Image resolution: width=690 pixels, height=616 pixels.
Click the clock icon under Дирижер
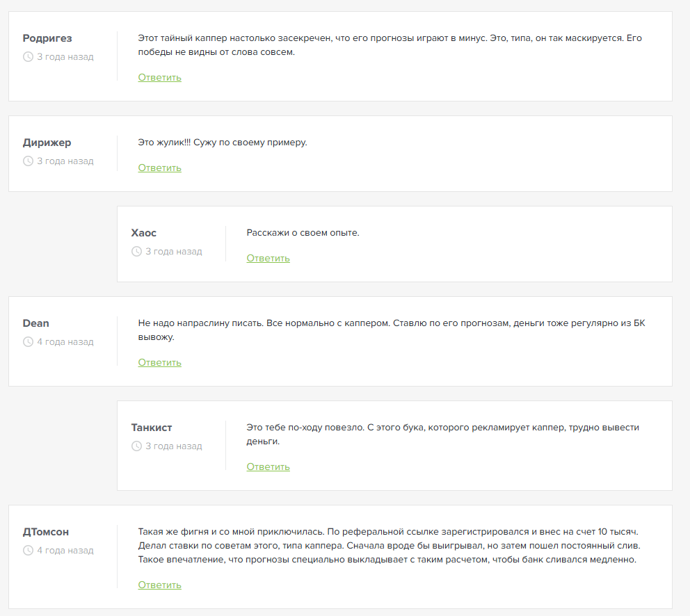coord(28,161)
